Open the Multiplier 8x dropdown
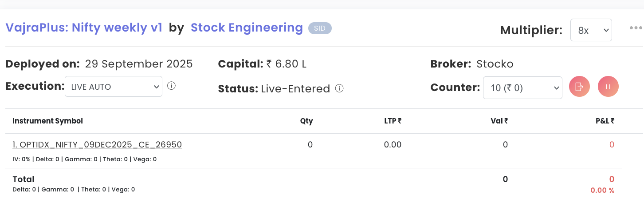This screenshot has height=207, width=644. [591, 30]
